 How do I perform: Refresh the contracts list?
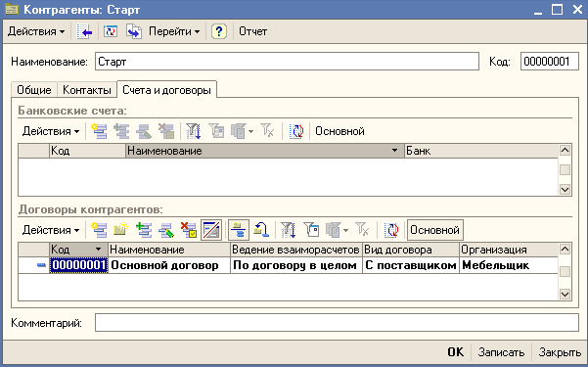(x=391, y=230)
